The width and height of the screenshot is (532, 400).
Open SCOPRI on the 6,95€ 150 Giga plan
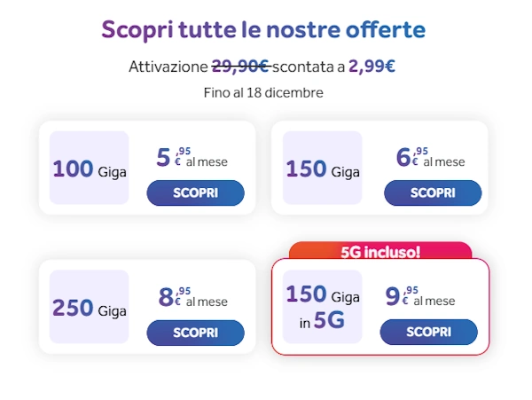433,192
